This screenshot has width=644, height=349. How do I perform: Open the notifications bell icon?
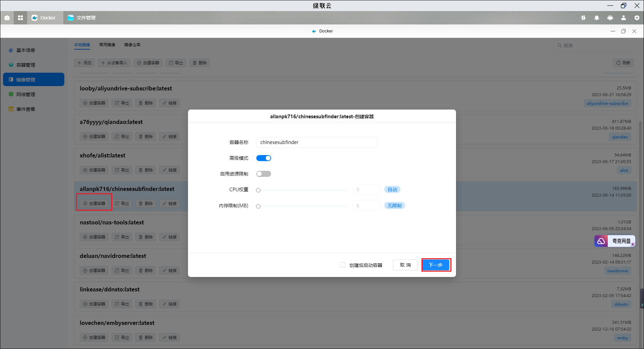[597, 18]
